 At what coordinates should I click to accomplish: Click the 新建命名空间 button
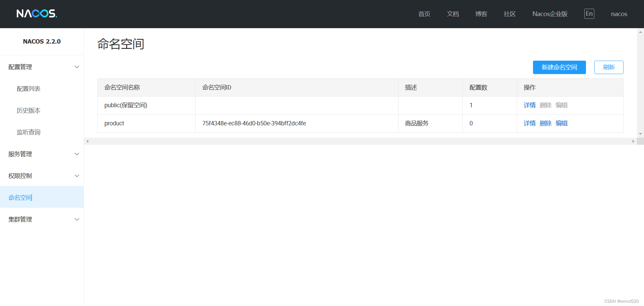pos(559,67)
